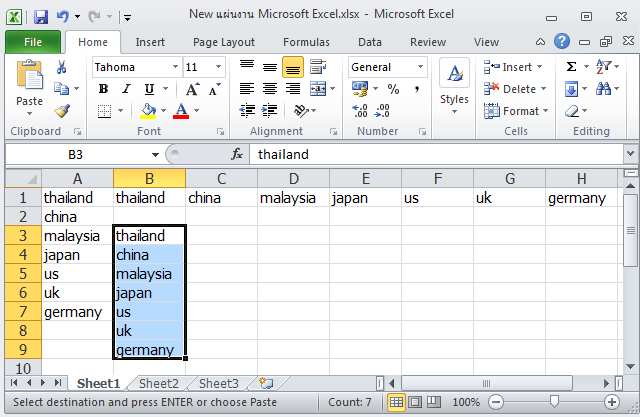Toggle Bold formatting
640x417 pixels.
coord(102,89)
